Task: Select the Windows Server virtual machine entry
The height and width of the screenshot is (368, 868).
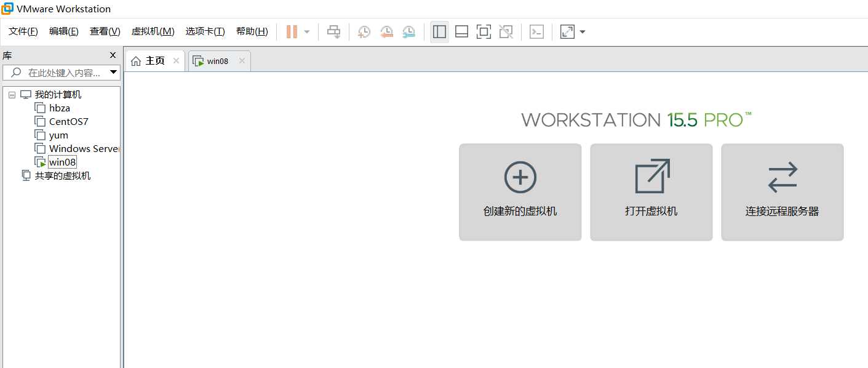Action: click(84, 149)
